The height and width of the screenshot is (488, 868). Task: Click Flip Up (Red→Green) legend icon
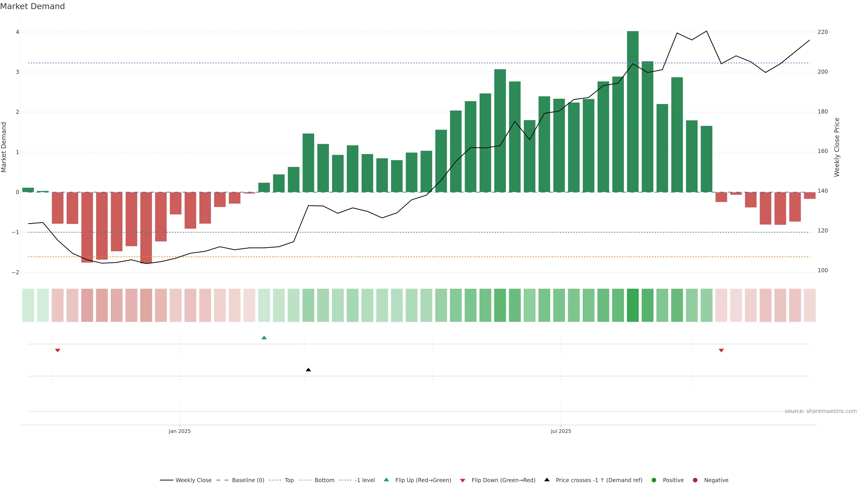coord(386,480)
